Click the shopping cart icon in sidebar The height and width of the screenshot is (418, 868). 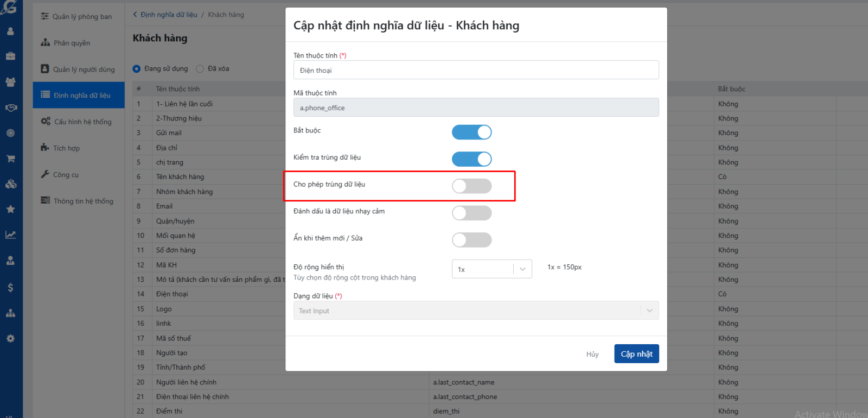[x=10, y=159]
